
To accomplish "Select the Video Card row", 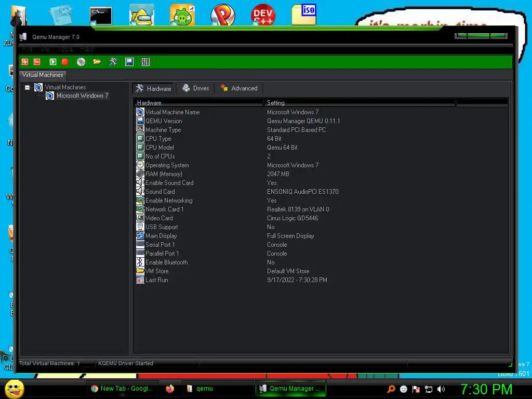I will tap(321, 218).
